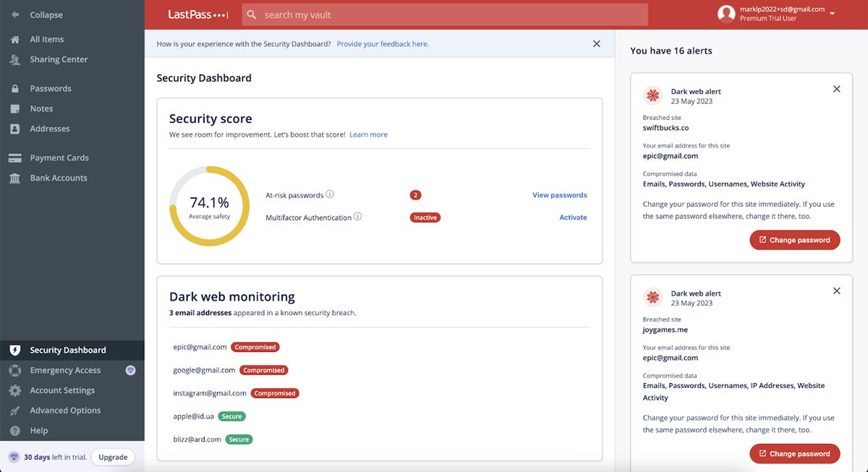The height and width of the screenshot is (472, 868).
Task: Dismiss the swiftbucks.co dark web alert
Action: 837,89
